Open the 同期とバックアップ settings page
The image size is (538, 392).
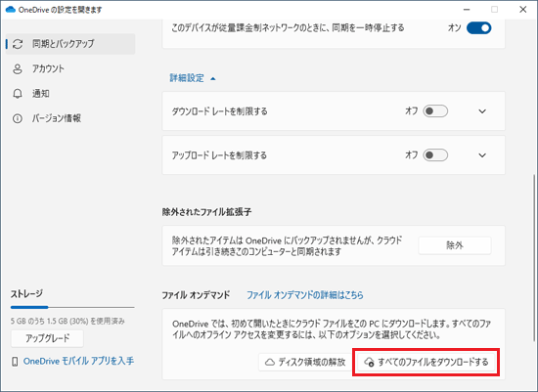70,44
